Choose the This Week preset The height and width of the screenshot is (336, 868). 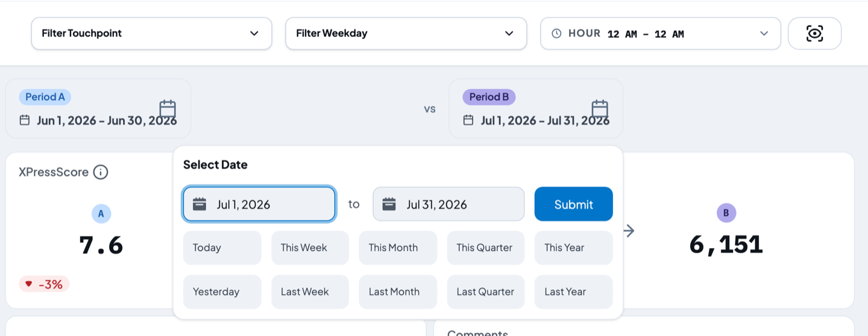click(310, 247)
